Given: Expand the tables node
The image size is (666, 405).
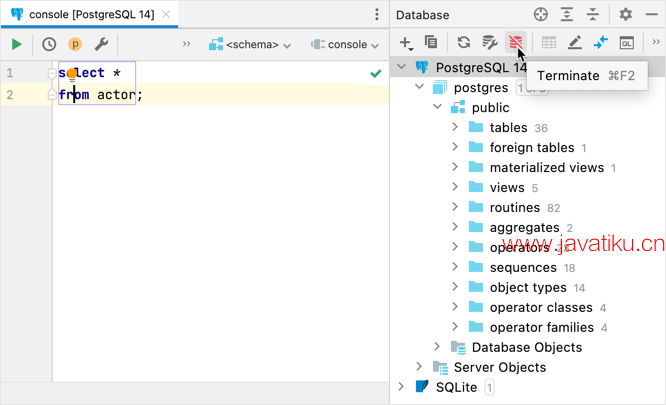Looking at the screenshot, I should click(x=455, y=128).
